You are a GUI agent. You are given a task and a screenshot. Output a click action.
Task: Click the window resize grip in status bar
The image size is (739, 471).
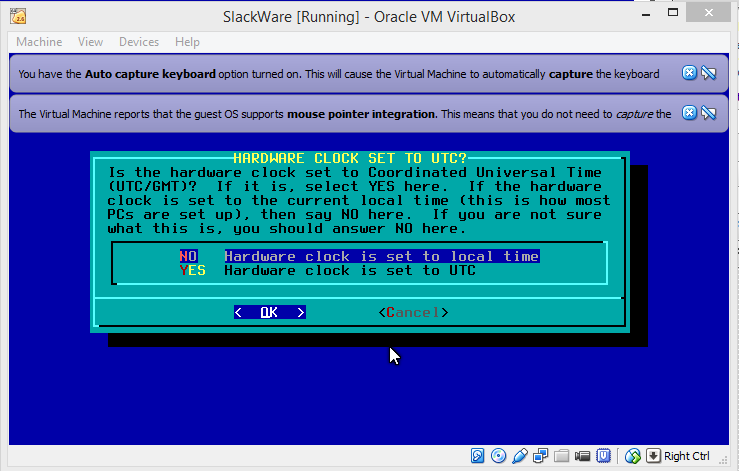point(724,461)
